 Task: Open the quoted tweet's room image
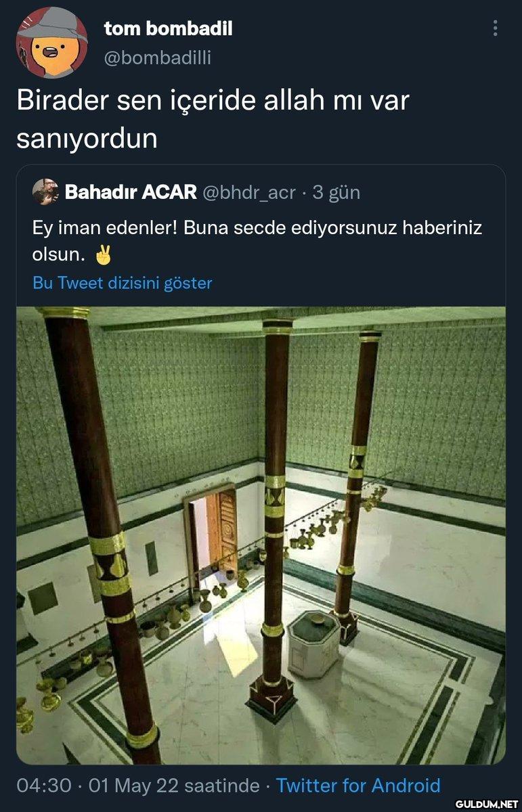(x=261, y=535)
